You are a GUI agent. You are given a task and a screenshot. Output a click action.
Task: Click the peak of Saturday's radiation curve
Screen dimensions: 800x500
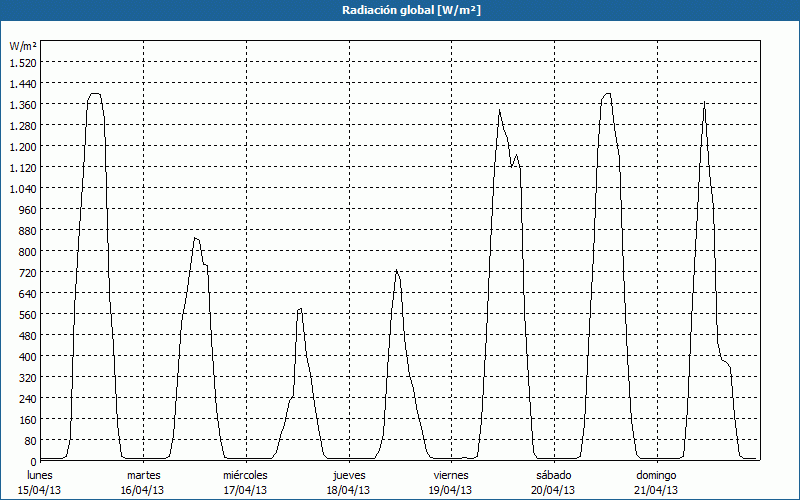coord(606,94)
